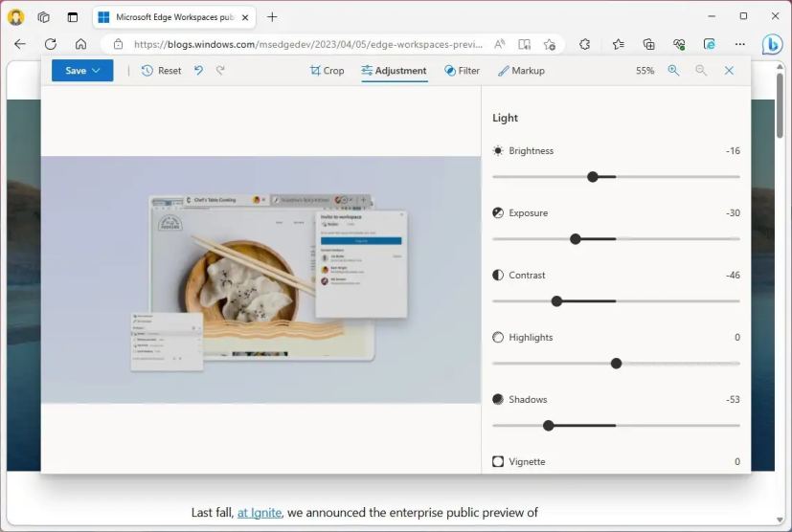Undo the last edit

point(199,70)
